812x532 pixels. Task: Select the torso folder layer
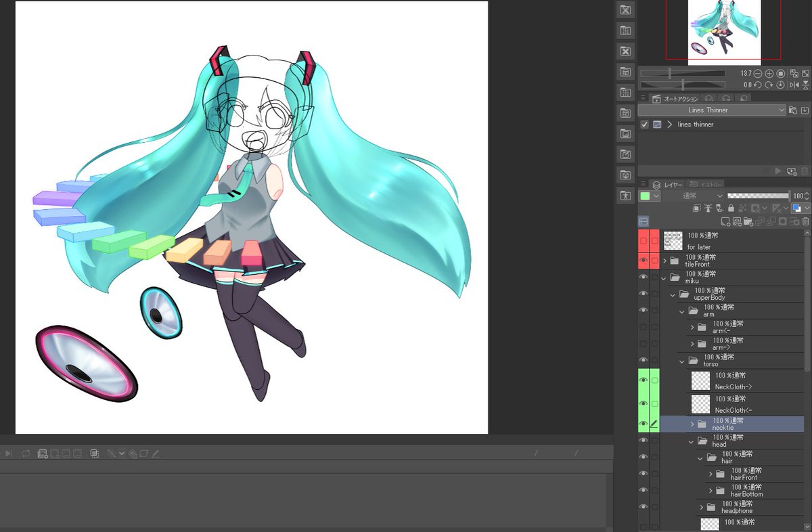click(741, 360)
